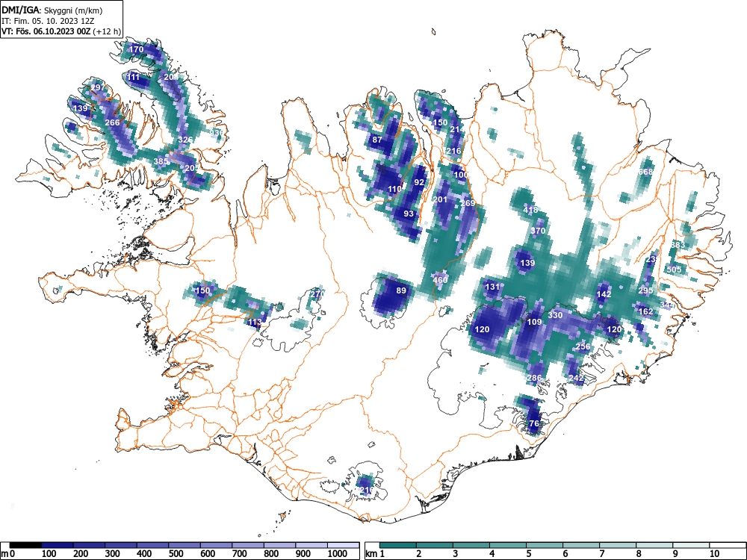Select the visibility value 269
This screenshot has width=747, height=560.
click(x=468, y=203)
